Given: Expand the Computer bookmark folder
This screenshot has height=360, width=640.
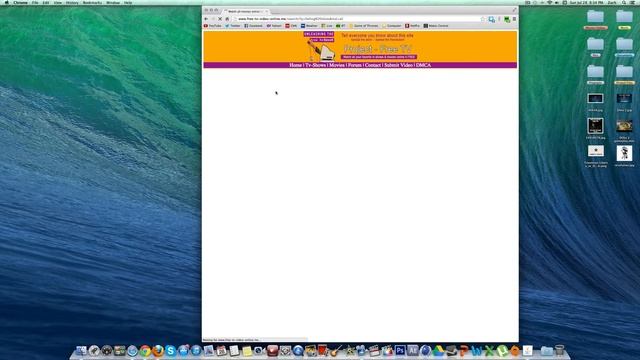Looking at the screenshot, I should pyautogui.click(x=392, y=26).
